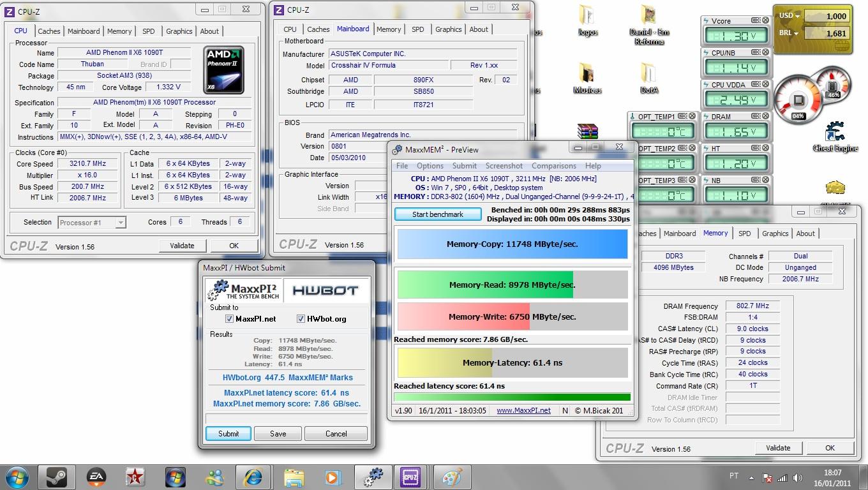Open the Jogos desktop folder
The height and width of the screenshot is (490, 868).
(587, 20)
